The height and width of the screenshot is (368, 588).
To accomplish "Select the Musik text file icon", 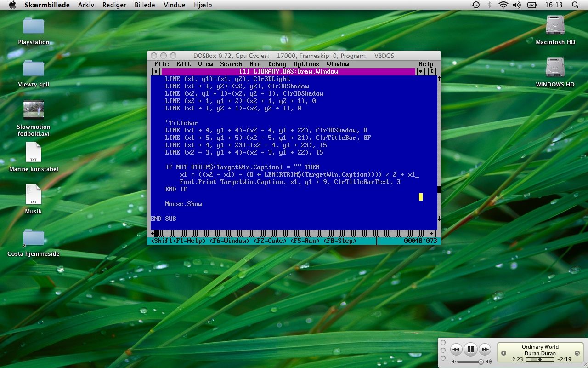I will tap(34, 195).
